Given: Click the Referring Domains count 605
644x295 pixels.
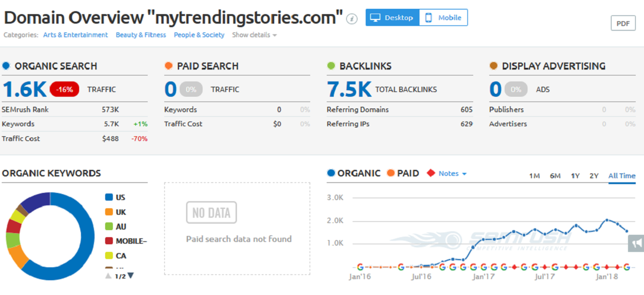Looking at the screenshot, I should point(467,110).
